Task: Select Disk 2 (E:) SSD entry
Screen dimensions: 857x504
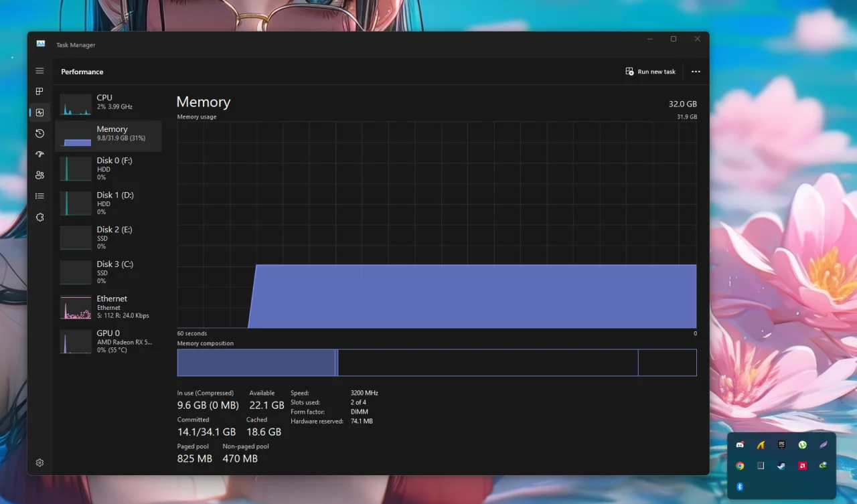Action: [x=108, y=238]
